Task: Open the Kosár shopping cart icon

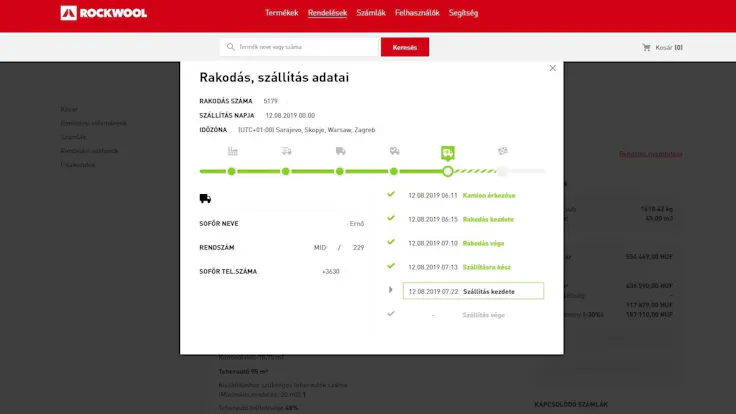Action: (x=646, y=47)
